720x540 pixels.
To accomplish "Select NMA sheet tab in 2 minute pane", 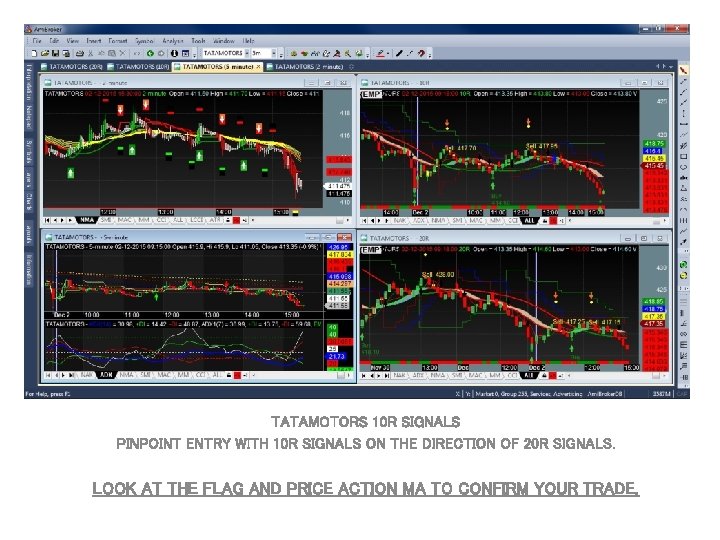I will tap(87, 220).
